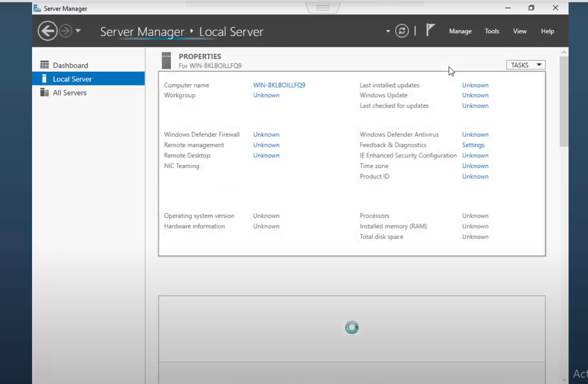Open navigation history dropdown arrow
The image size is (588, 384).
[x=78, y=31]
